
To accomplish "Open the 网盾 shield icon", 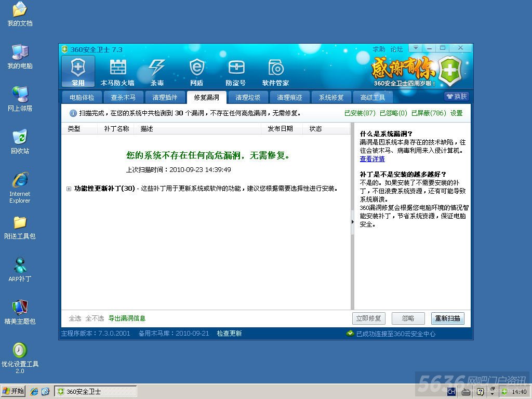I will click(x=196, y=72).
